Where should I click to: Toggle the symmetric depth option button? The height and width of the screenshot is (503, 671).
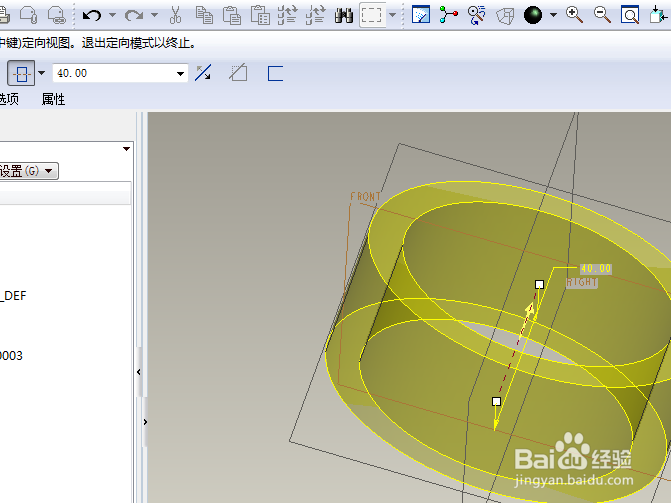coord(21,74)
